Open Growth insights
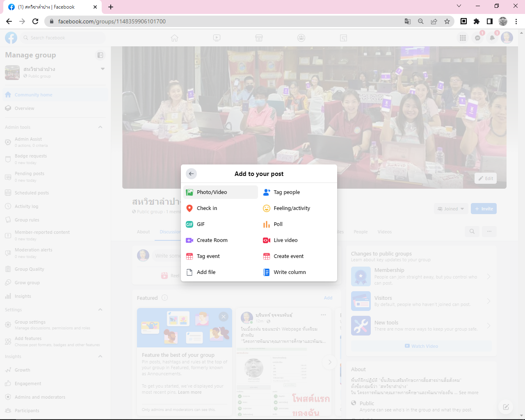Viewport: 525px width, 420px height. coord(55,370)
